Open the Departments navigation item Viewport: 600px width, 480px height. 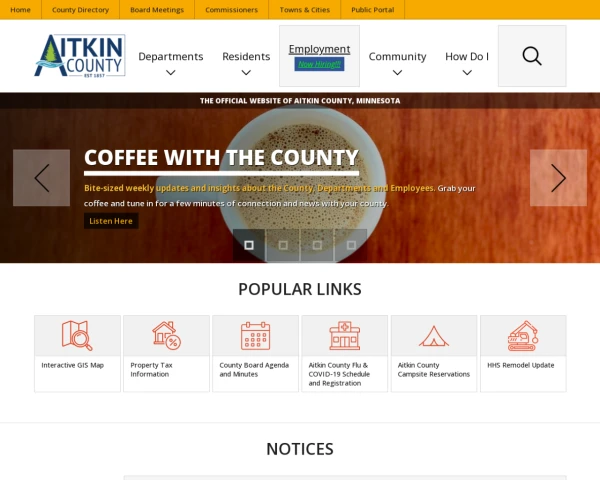click(171, 56)
